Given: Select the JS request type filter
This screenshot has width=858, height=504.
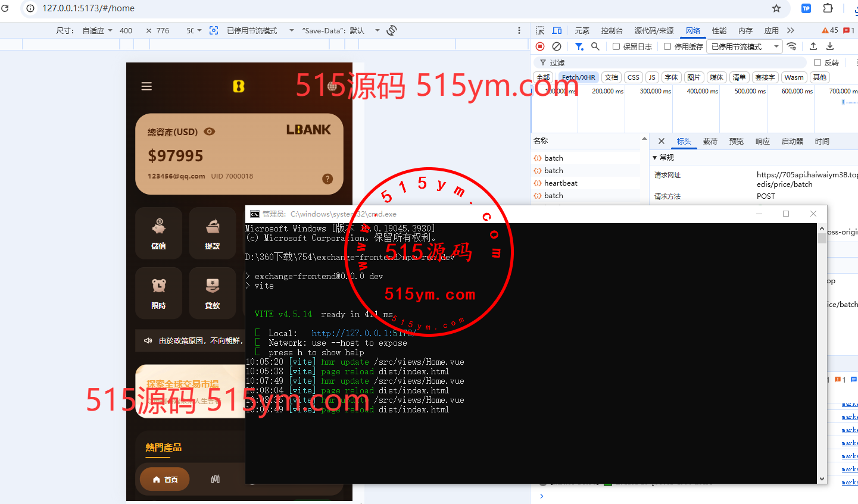Looking at the screenshot, I should coord(652,77).
